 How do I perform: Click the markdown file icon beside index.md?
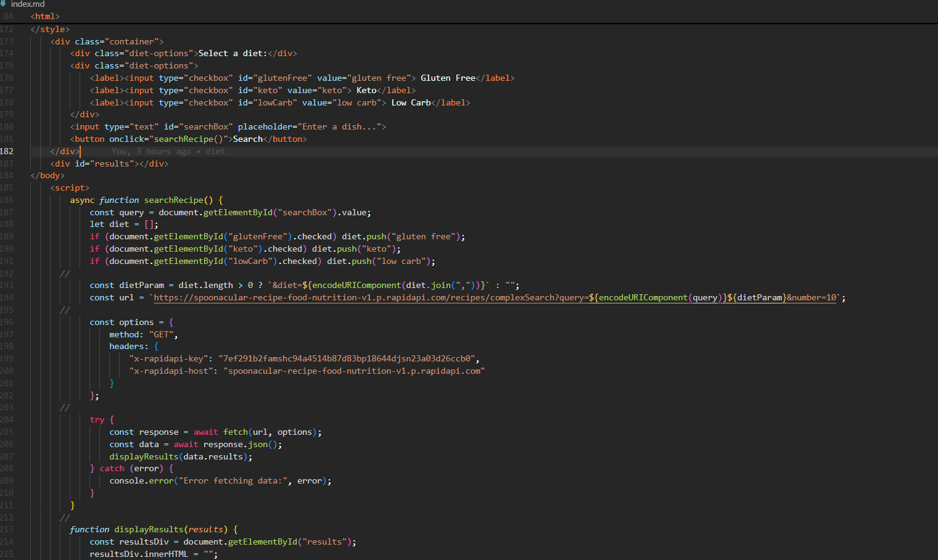3,4
